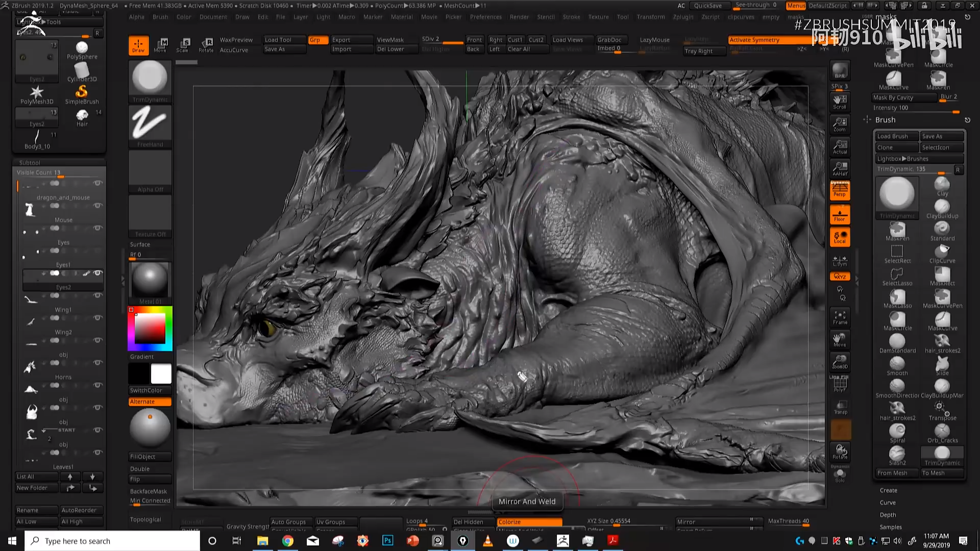Select the DamStandard brush
Viewport: 980px width, 551px height.
[x=897, y=342]
